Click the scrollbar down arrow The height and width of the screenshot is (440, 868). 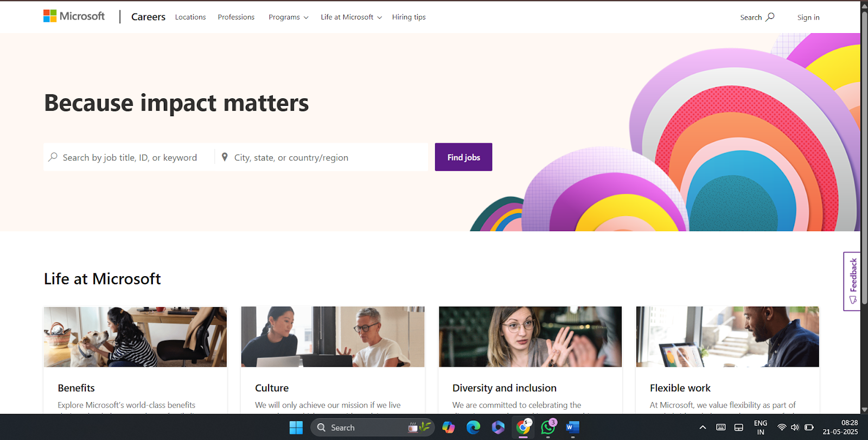point(864,410)
